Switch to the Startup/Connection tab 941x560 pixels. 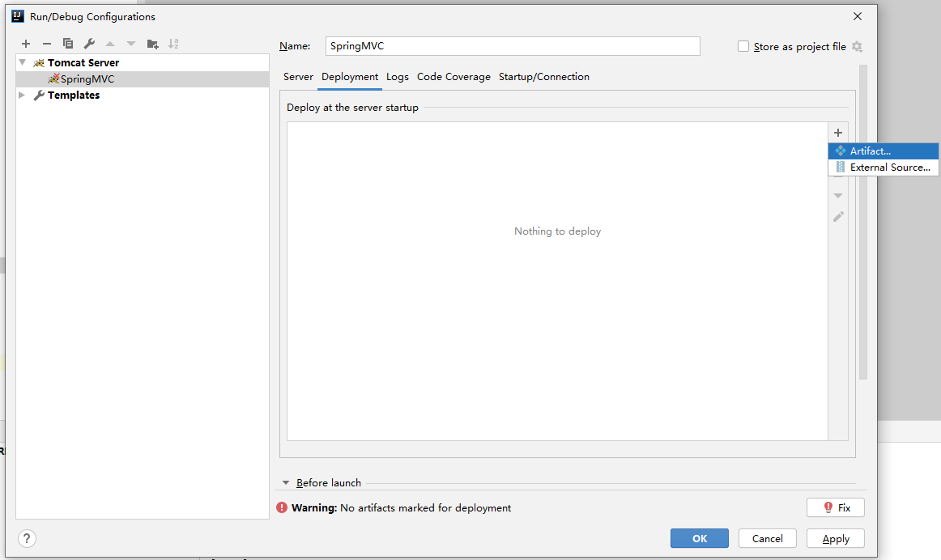[x=543, y=77]
